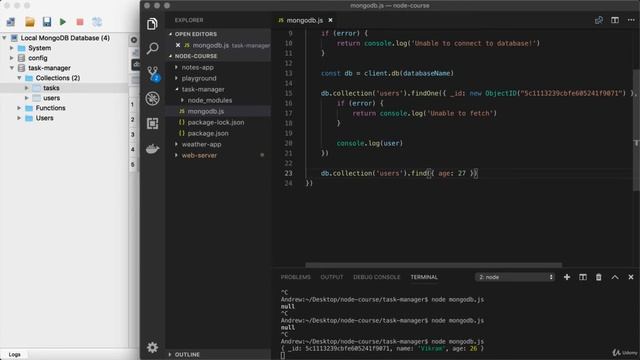This screenshot has height=360, width=640.
Task: Open the Extensions view in activity bar
Action: tap(152, 123)
